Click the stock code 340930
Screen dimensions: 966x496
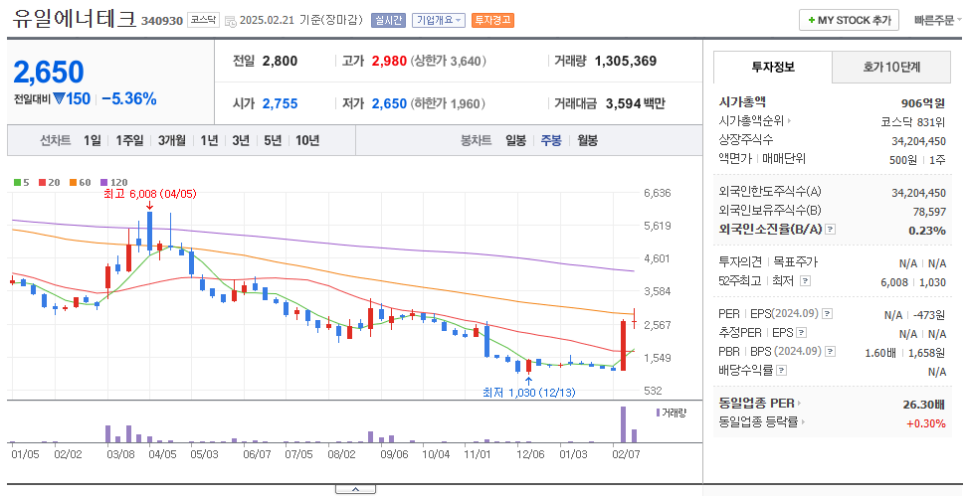(162, 21)
